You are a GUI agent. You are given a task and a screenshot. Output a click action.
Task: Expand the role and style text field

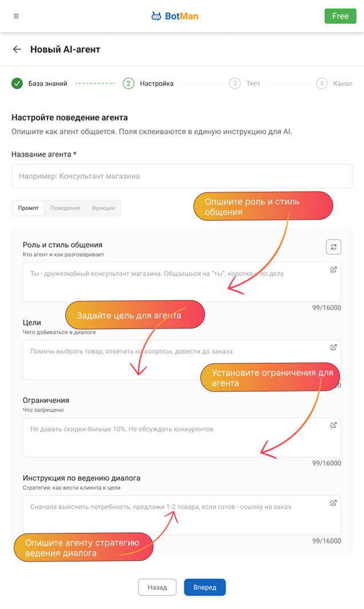pos(334,270)
